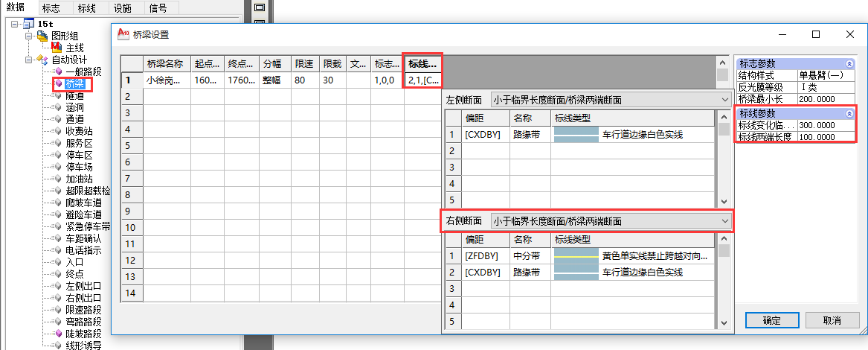Click the 一般路段 diamond icon
This screenshot has height=350, width=868.
click(x=58, y=72)
